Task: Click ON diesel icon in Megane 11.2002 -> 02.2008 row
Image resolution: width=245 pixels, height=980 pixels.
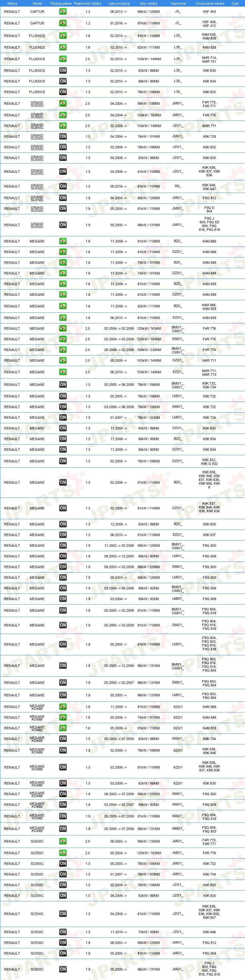Action: [x=63, y=546]
